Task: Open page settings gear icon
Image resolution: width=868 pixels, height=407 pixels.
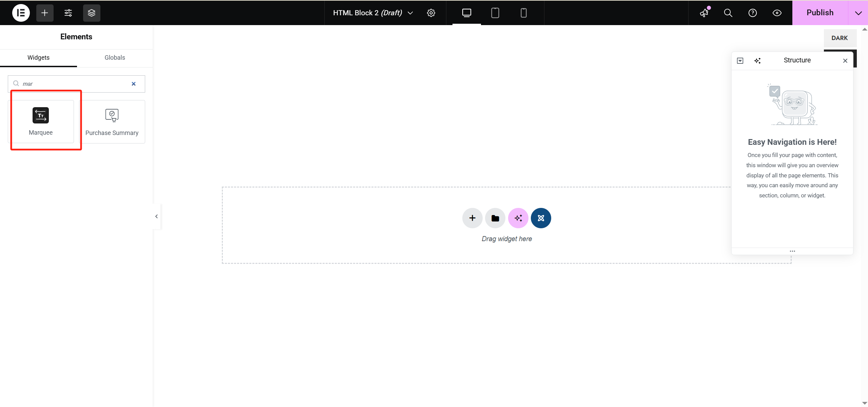Action: point(431,13)
